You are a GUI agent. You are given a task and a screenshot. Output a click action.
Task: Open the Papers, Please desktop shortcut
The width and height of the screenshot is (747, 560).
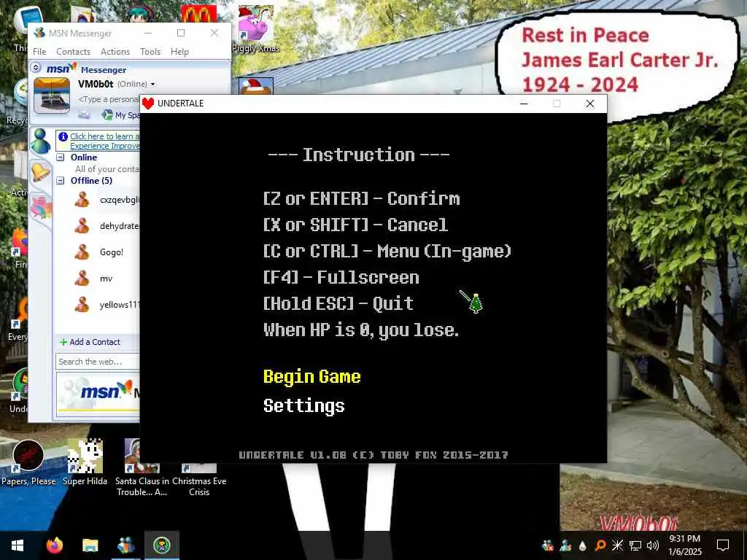pos(28,463)
